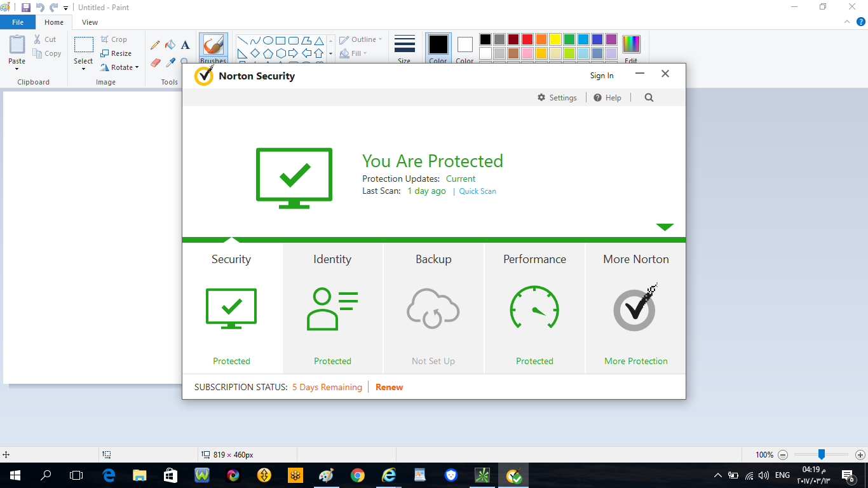Open the Identity tile in Norton
The height and width of the screenshot is (488, 868).
pos(332,308)
